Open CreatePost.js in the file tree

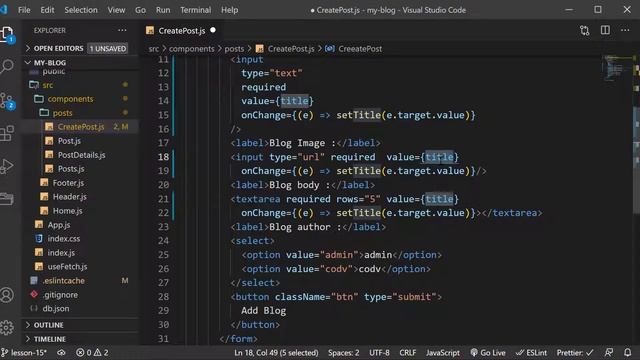tap(81, 127)
